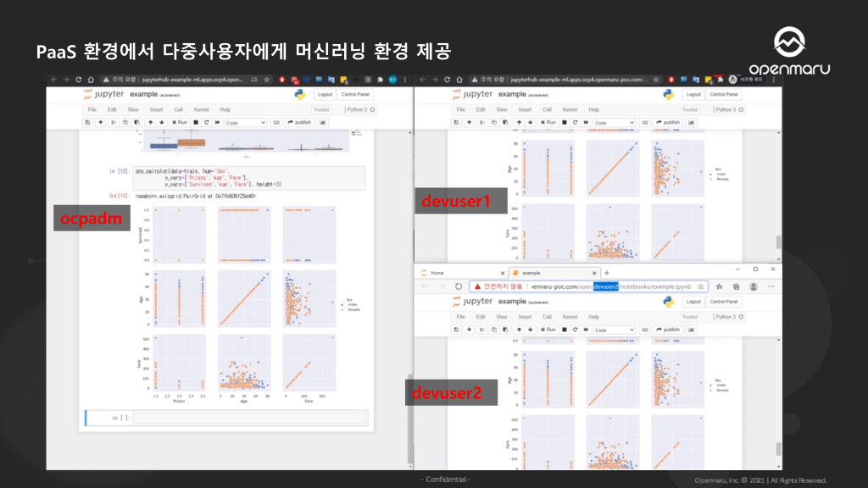This screenshot has height=488, width=868.
Task: Open the Cell menu in ocpadm's notebook
Action: tap(177, 110)
